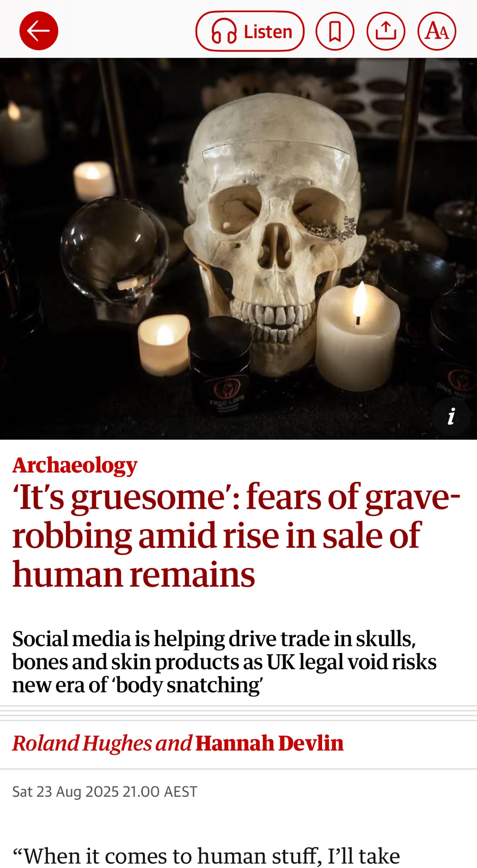Open Roland Hughes author page
477x868 pixels.
(x=82, y=743)
